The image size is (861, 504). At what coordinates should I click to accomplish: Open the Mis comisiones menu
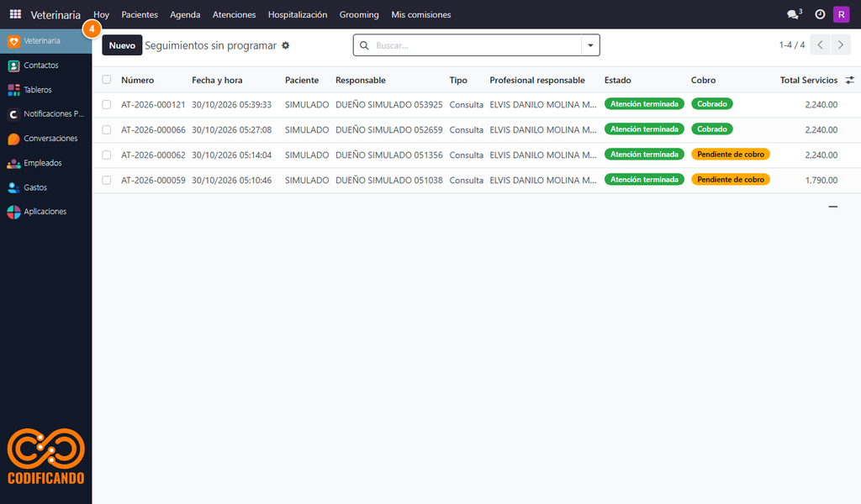(421, 15)
